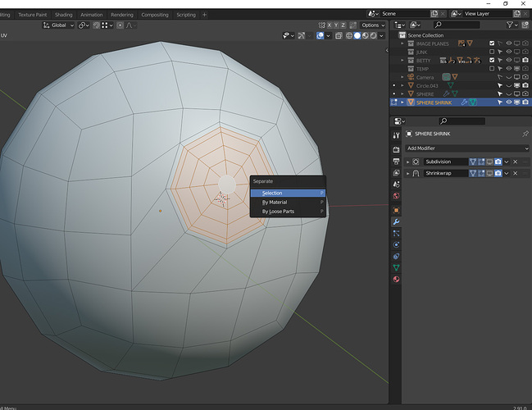Open the Material properties tab icon
The width and height of the screenshot is (532, 410).
click(396, 280)
